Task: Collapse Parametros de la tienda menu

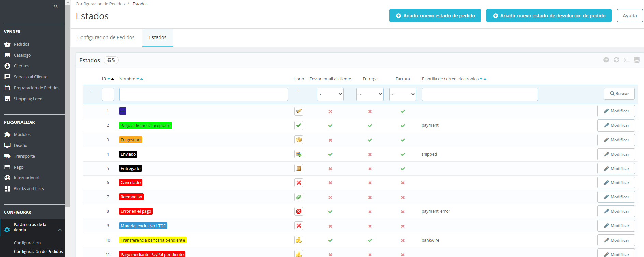Action: pyautogui.click(x=60, y=230)
